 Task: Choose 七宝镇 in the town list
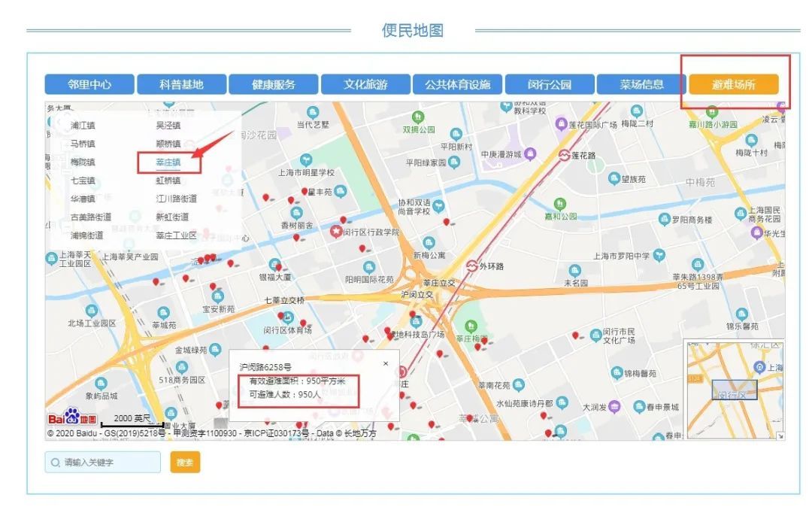click(83, 181)
